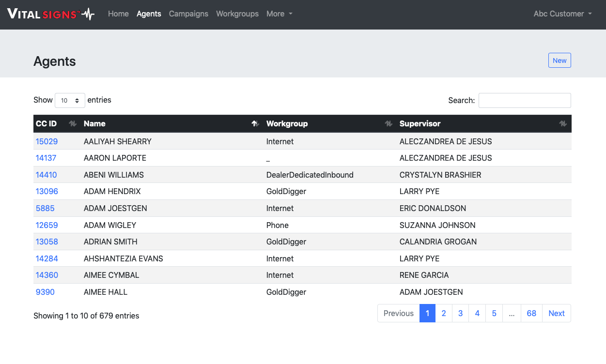Image resolution: width=606 pixels, height=364 pixels.
Task: Expand the More menu
Action: 279,14
